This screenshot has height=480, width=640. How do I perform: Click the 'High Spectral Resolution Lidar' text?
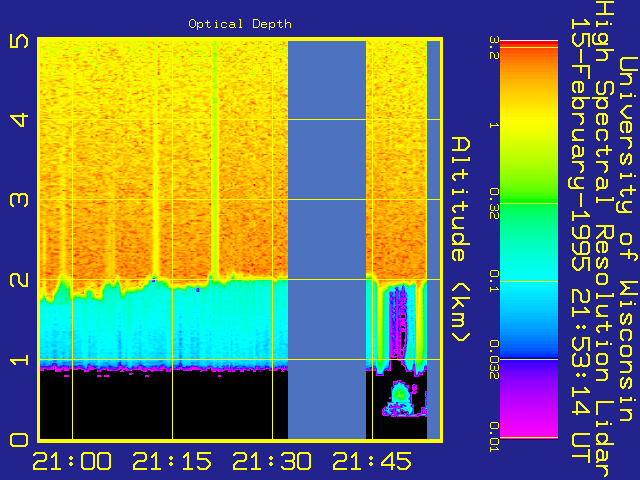point(604,240)
